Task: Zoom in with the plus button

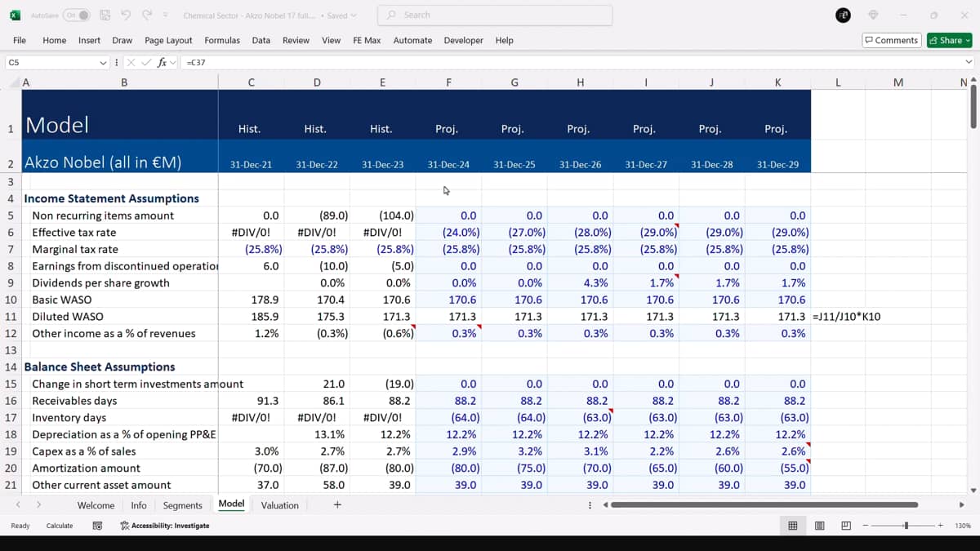Action: pos(941,526)
